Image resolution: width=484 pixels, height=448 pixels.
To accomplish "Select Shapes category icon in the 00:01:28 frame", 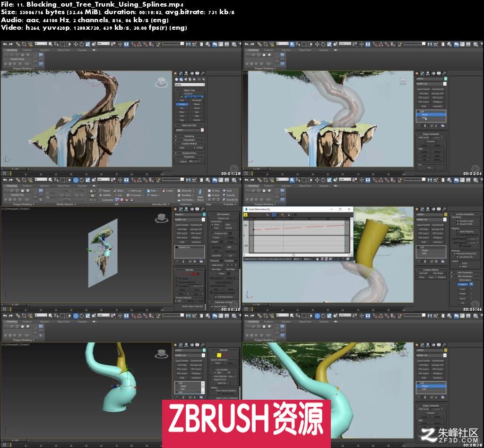I will point(181,79).
